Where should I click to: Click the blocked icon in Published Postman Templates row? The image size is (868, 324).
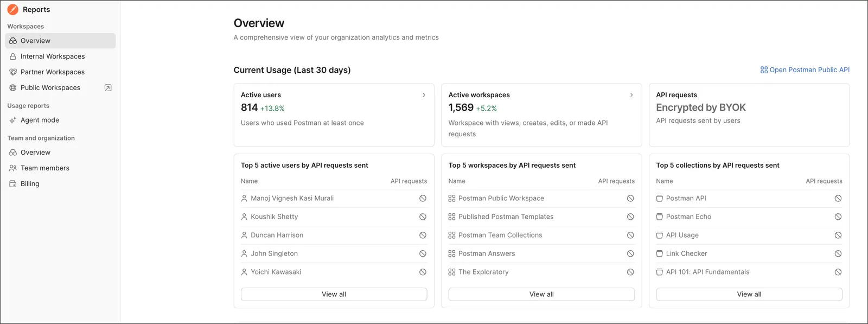click(x=630, y=217)
